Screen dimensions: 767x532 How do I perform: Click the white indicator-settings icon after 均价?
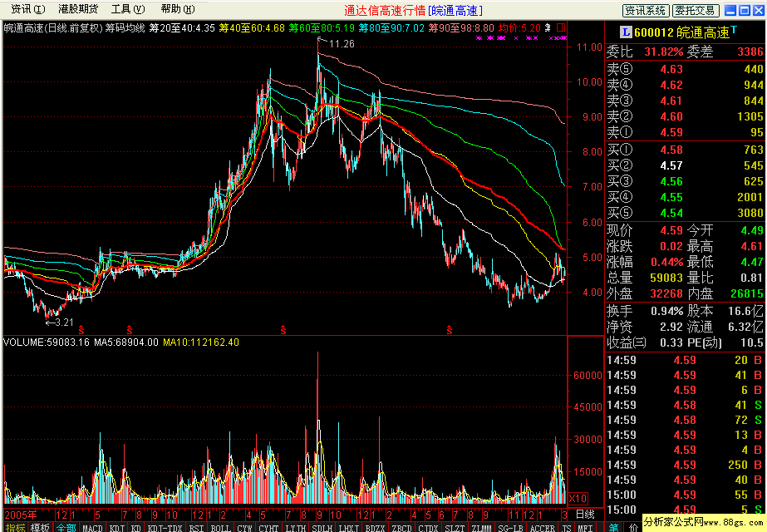548,28
